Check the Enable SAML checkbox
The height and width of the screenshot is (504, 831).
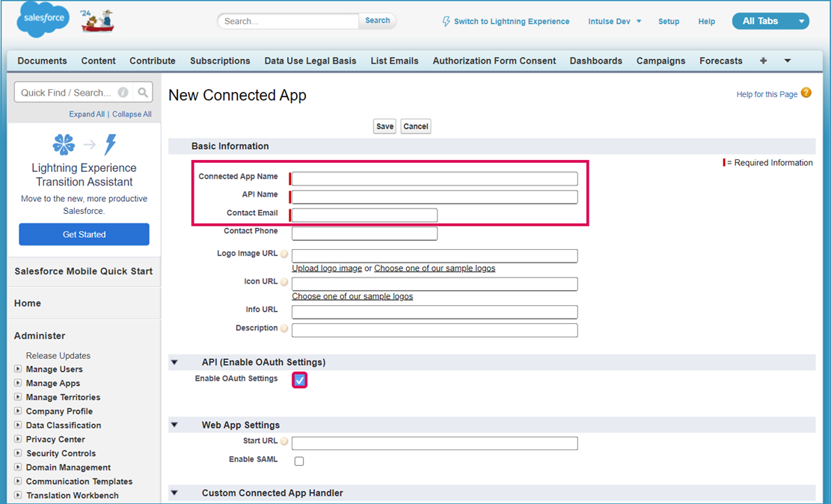click(299, 461)
